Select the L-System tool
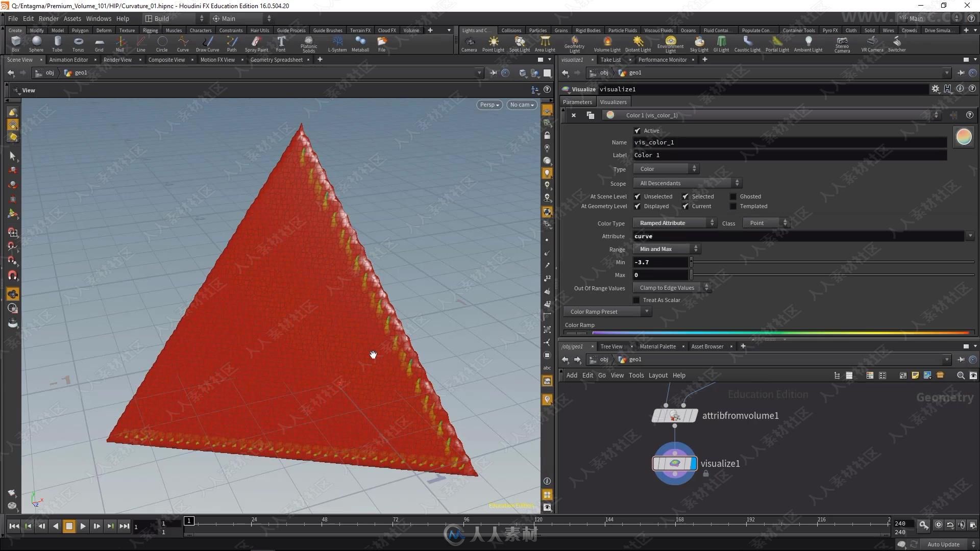Viewport: 980px width, 551px height. [x=337, y=44]
